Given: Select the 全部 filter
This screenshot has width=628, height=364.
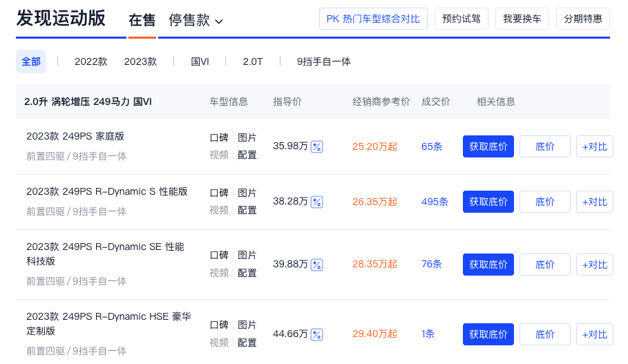Looking at the screenshot, I should [x=31, y=61].
